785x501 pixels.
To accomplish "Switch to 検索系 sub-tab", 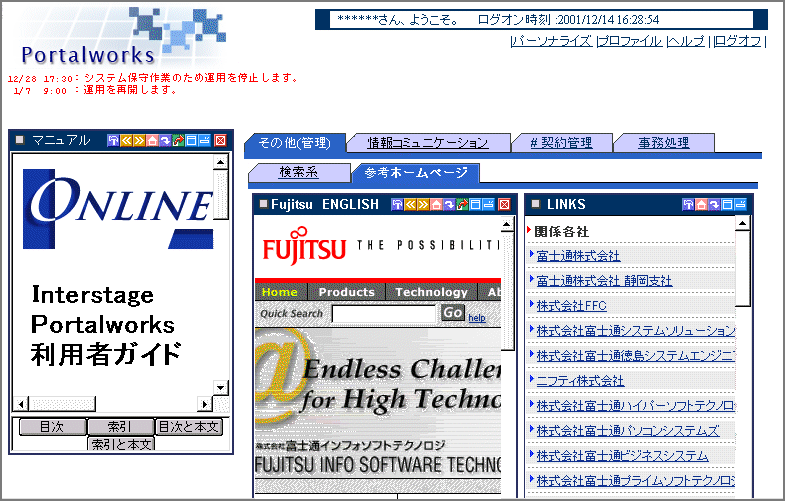I will point(299,173).
